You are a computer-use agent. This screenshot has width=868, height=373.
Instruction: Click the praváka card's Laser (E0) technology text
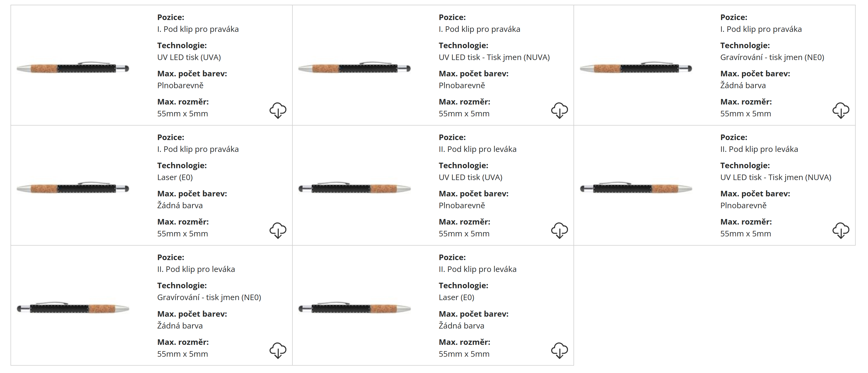tap(175, 177)
